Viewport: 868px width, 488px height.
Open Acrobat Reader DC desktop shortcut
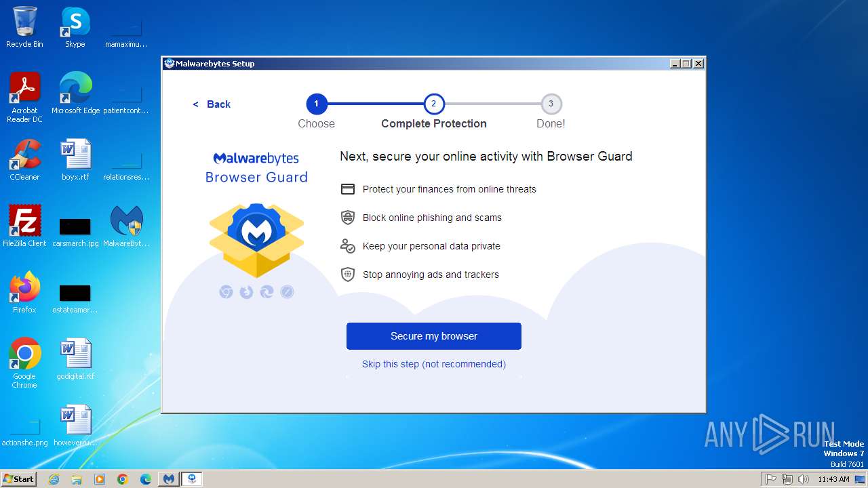(x=24, y=98)
